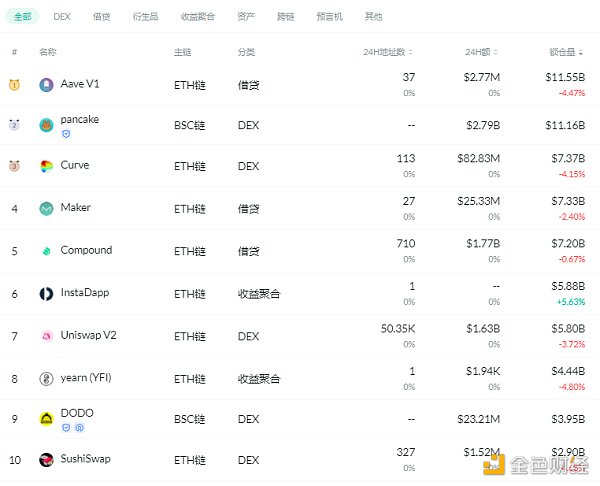Click 收益聚合 category in InstaDapp row

[x=259, y=294]
